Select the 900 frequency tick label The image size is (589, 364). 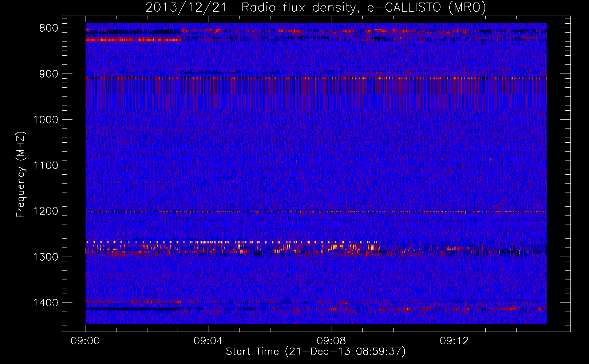[48, 74]
